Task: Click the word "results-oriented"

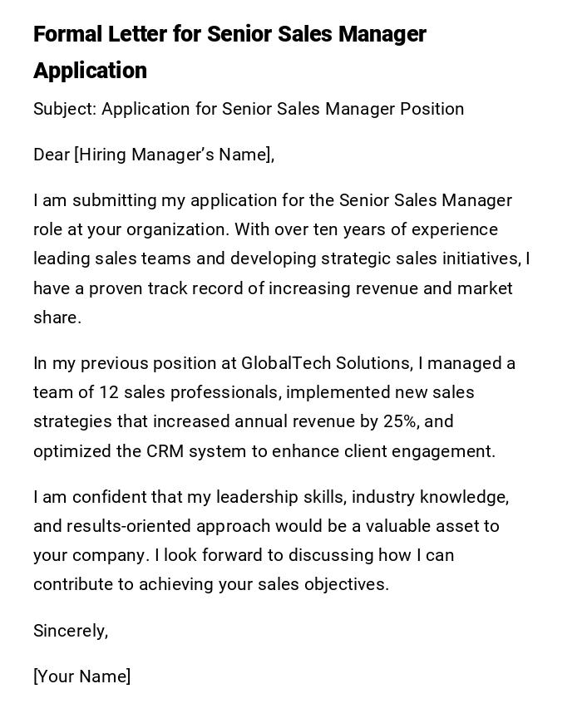Action: [x=131, y=526]
